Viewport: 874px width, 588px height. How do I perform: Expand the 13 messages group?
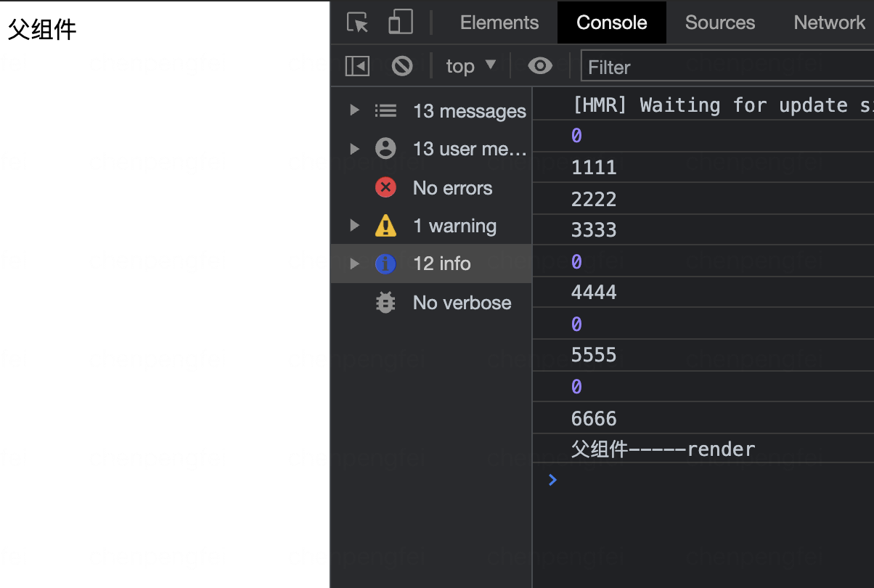(354, 110)
